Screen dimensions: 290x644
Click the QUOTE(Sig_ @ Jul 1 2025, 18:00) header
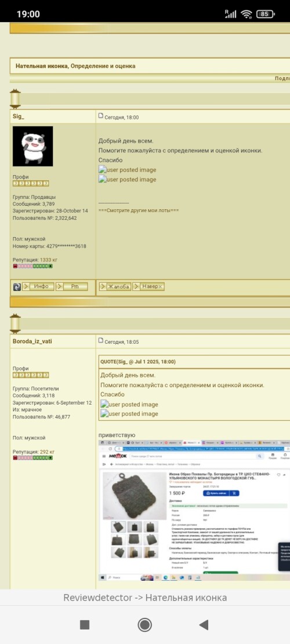coord(138,362)
